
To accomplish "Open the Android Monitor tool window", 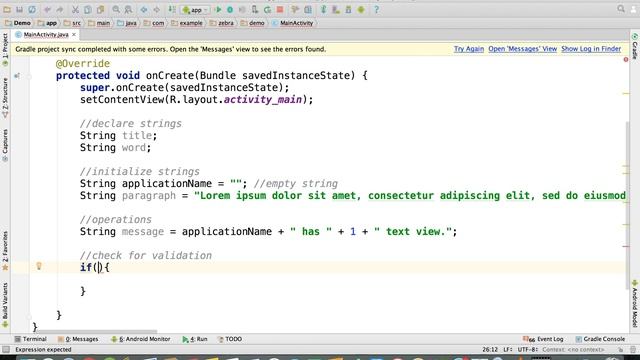I will point(141,339).
